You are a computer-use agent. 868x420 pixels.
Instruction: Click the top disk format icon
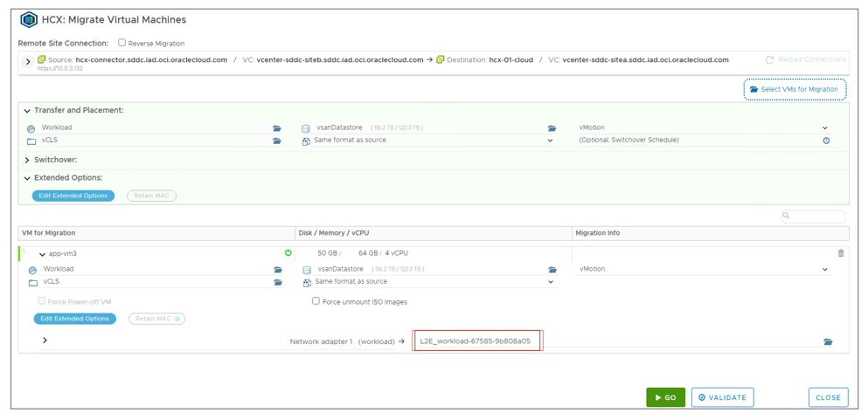click(306, 141)
